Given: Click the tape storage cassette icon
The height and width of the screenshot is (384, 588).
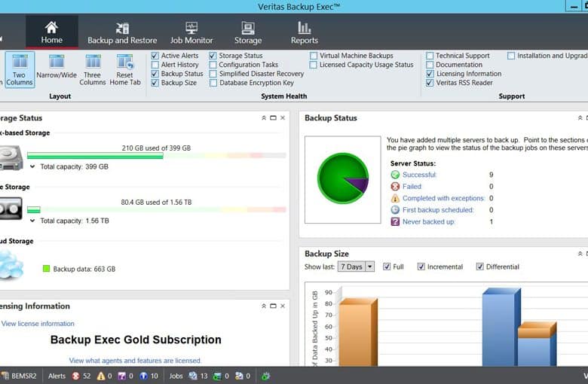Looking at the screenshot, I should pos(11,209).
